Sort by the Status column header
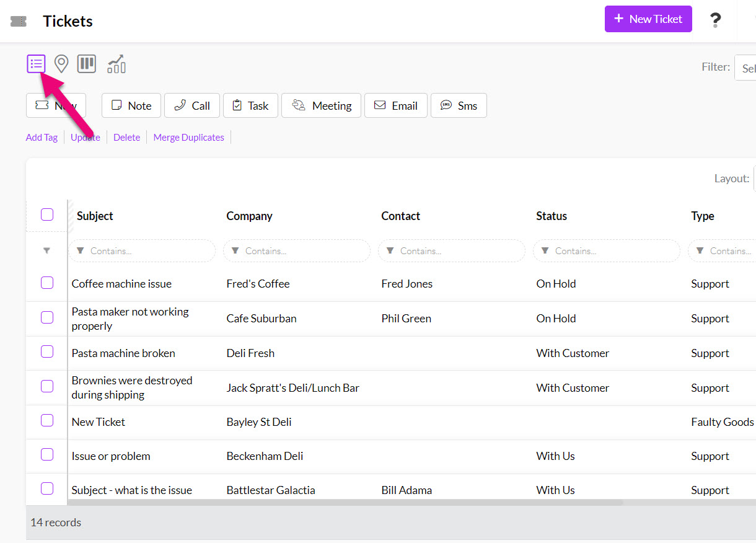This screenshot has width=756, height=543. 552,216
